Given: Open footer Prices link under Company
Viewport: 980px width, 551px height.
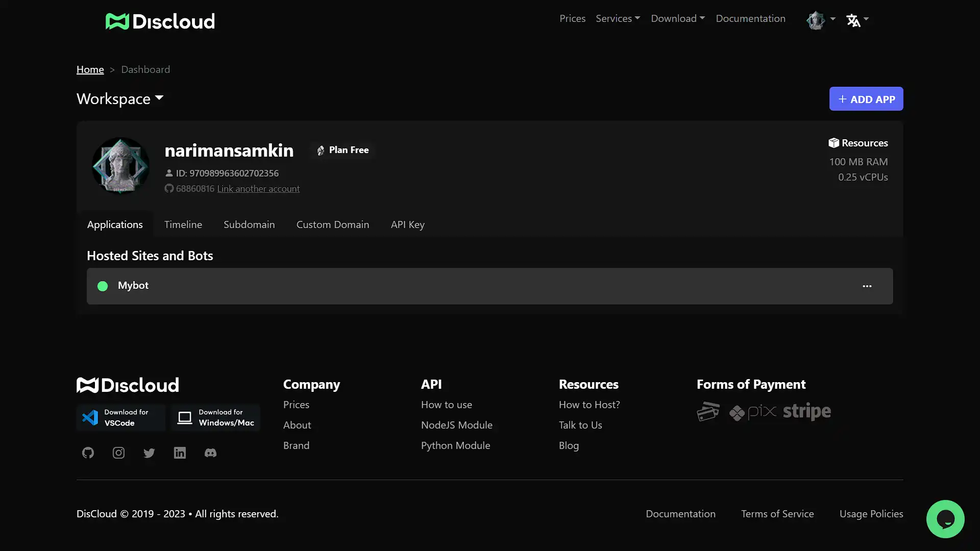Looking at the screenshot, I should coord(296,405).
